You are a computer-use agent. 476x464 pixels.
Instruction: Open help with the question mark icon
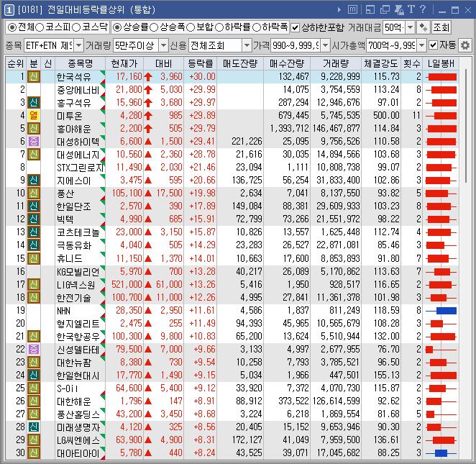tap(422, 9)
